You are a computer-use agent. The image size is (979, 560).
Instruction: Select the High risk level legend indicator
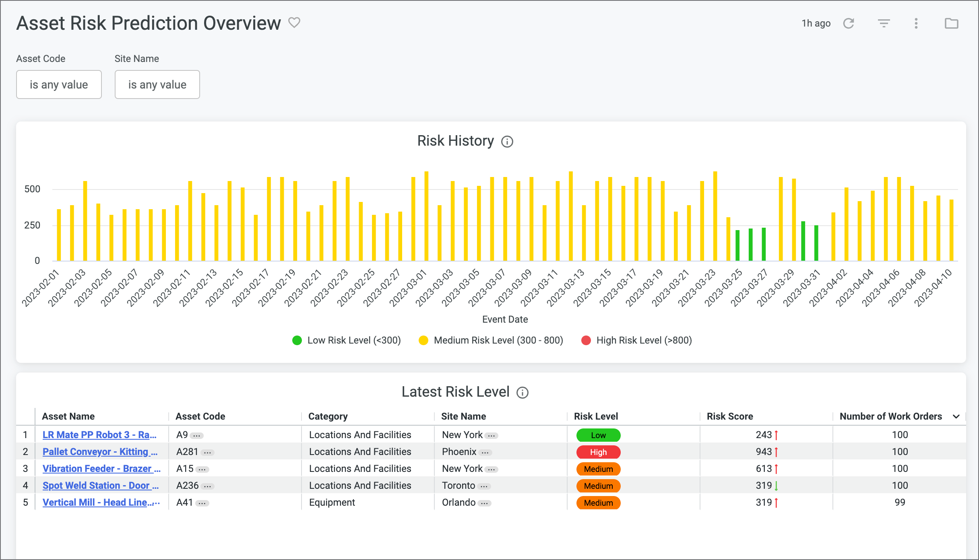[583, 340]
